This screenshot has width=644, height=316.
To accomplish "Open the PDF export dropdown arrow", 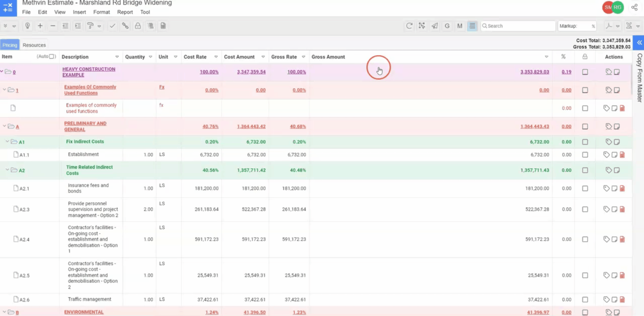I will pyautogui.click(x=618, y=26).
